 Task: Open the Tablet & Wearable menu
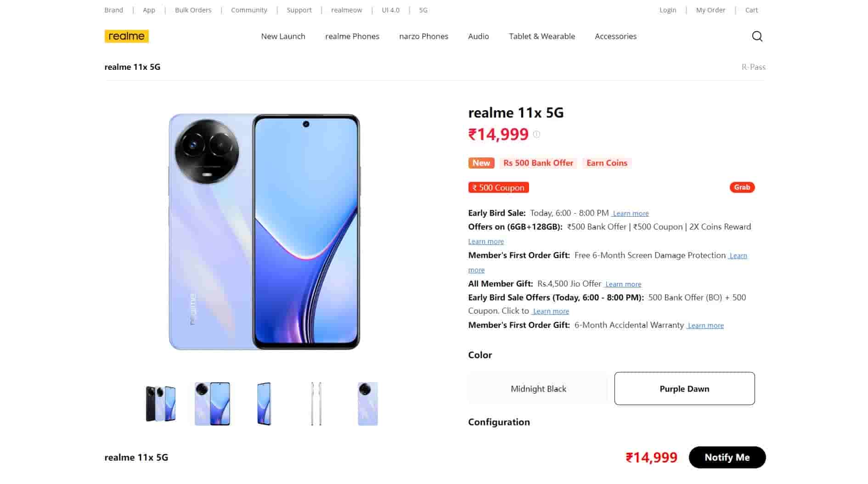coord(542,36)
